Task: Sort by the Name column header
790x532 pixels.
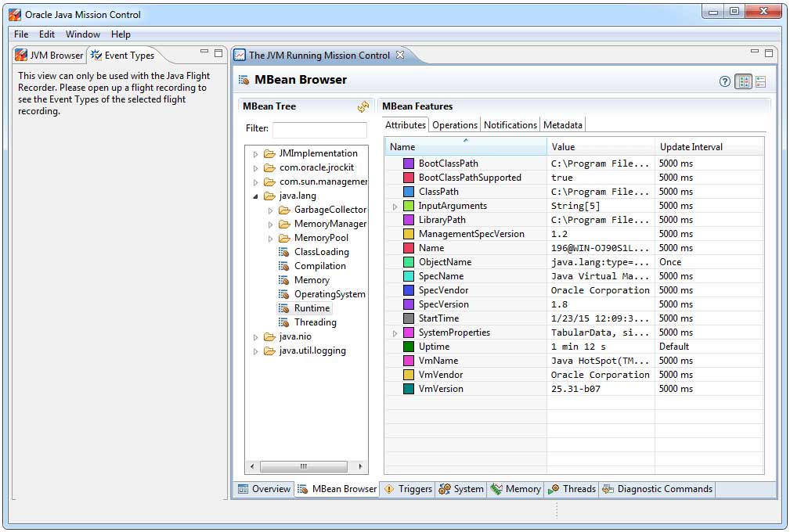Action: [466, 147]
